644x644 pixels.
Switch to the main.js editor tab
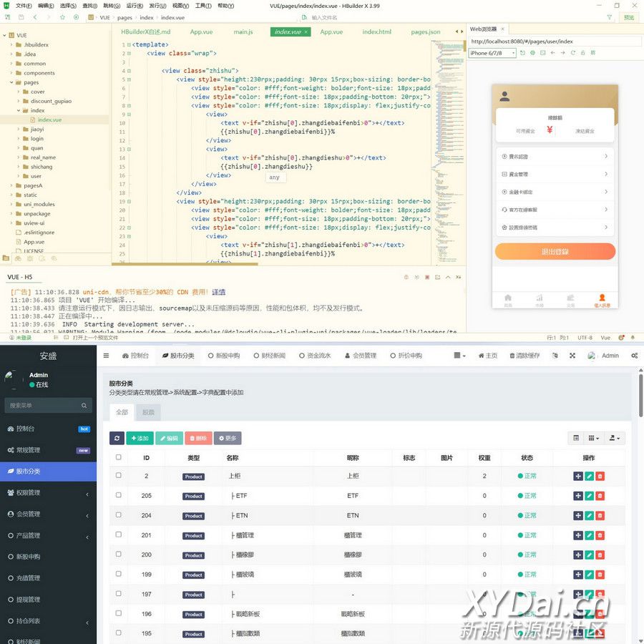coord(243,32)
